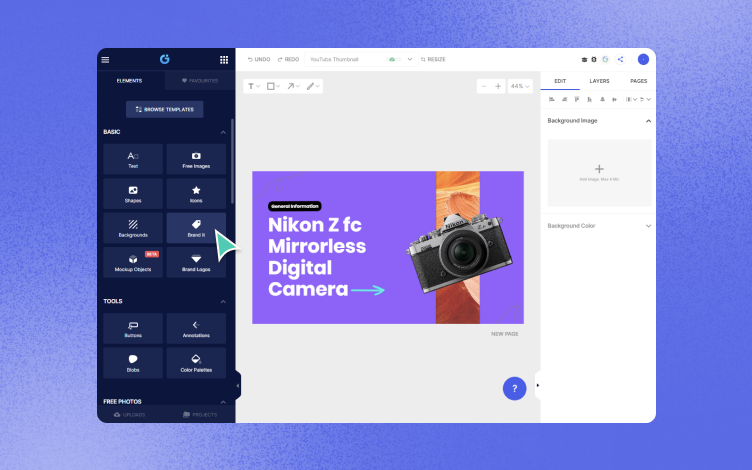Screen dimensions: 752x470
Task: Open the text tool dropdown
Action: click(x=254, y=86)
